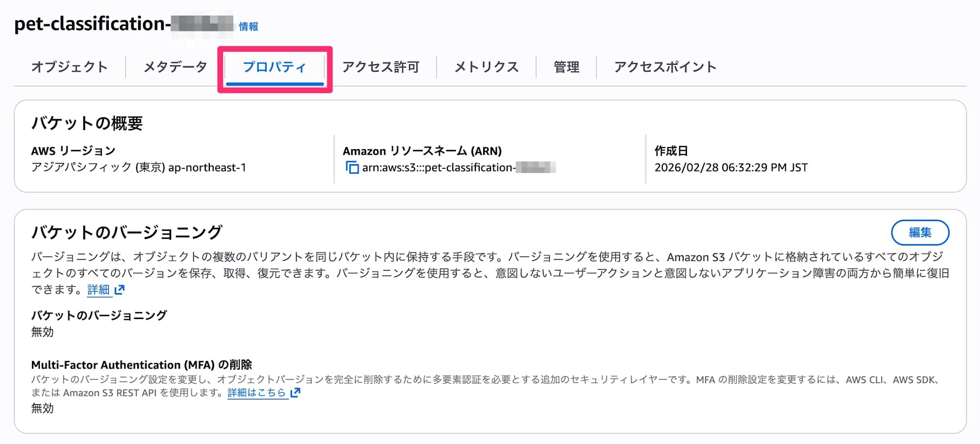Open the アクセスポイント tab
Image resolution: width=980 pixels, height=444 pixels.
pyautogui.click(x=665, y=67)
